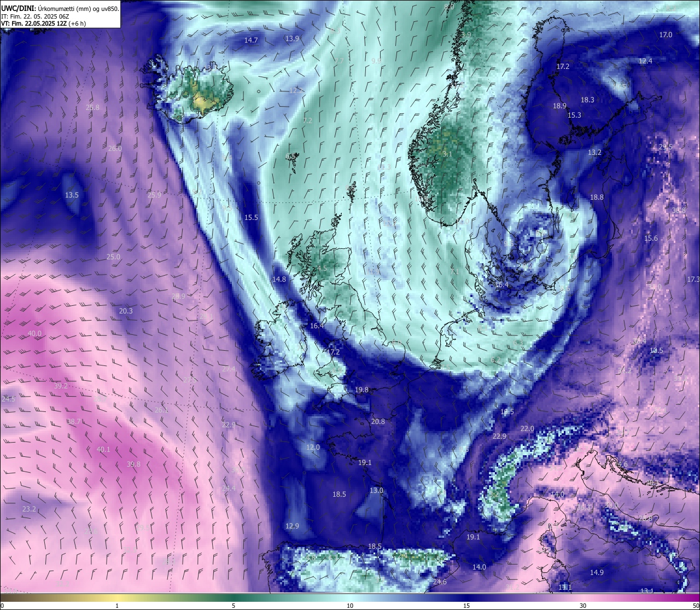
Task: Click the 40.0 value label
Action: (34, 334)
